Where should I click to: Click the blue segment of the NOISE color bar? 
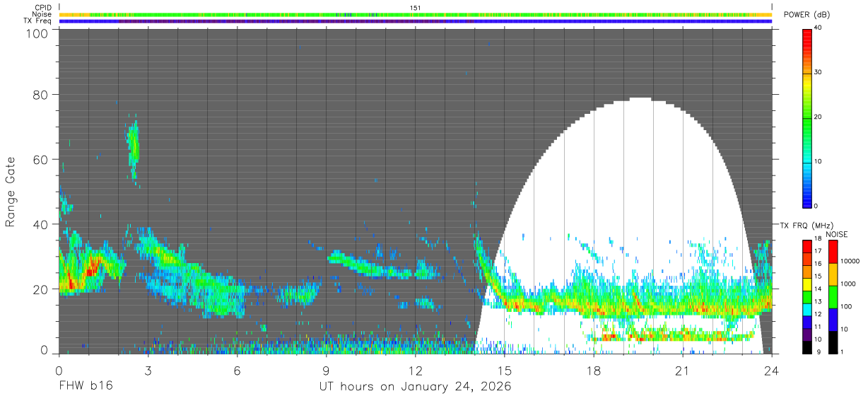click(x=832, y=320)
